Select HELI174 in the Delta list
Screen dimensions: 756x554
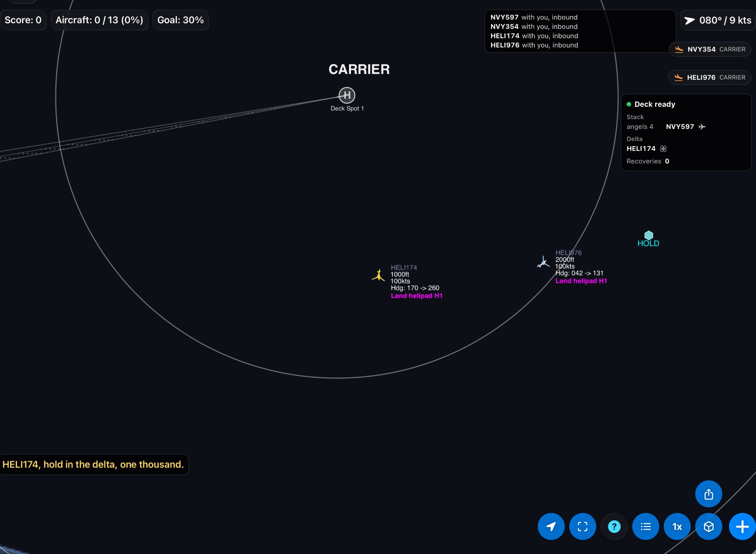(x=646, y=149)
